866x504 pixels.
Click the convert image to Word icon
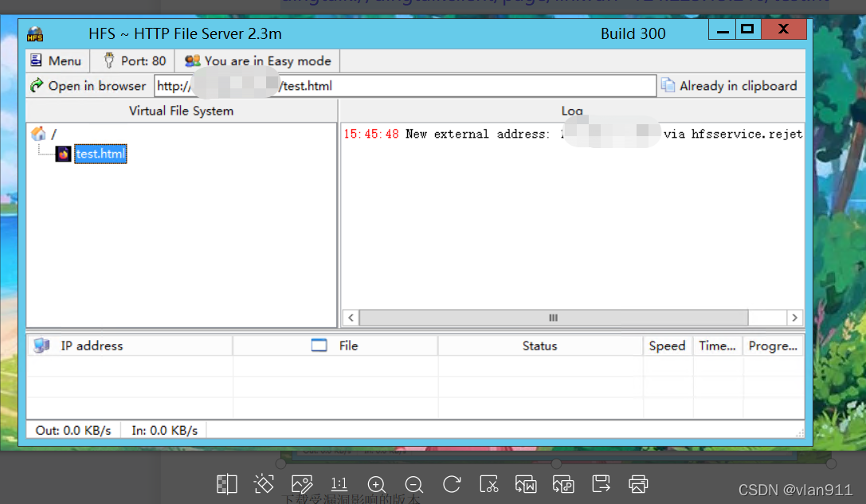[x=526, y=484]
